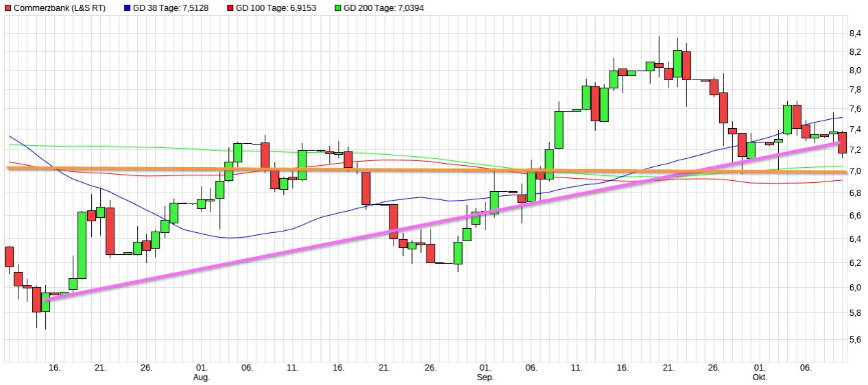Click the red Commerzbank legend color square

[x=8, y=8]
